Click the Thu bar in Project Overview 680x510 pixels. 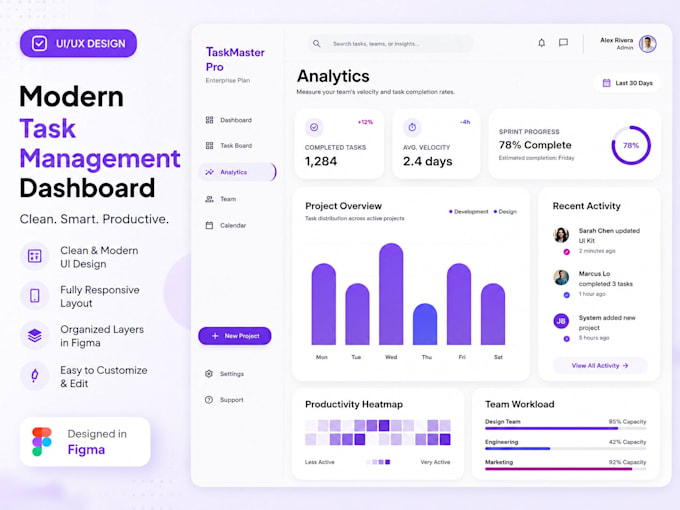425,324
